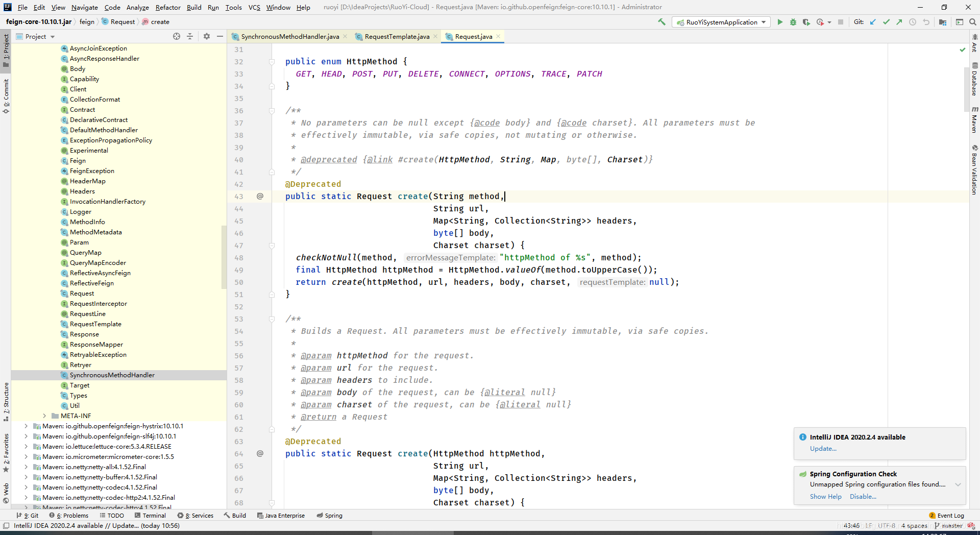The height and width of the screenshot is (535, 980).
Task: Expand the META-INF folder
Action: [44, 416]
